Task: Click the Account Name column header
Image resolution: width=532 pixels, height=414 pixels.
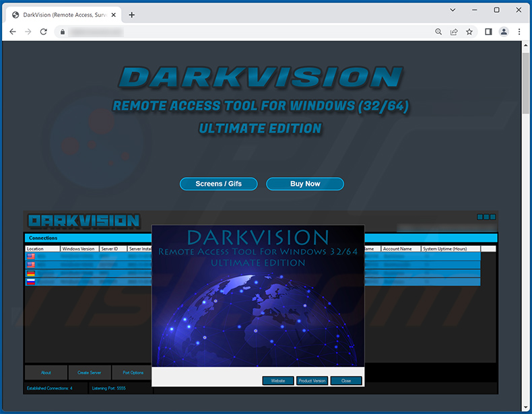Action: click(401, 248)
